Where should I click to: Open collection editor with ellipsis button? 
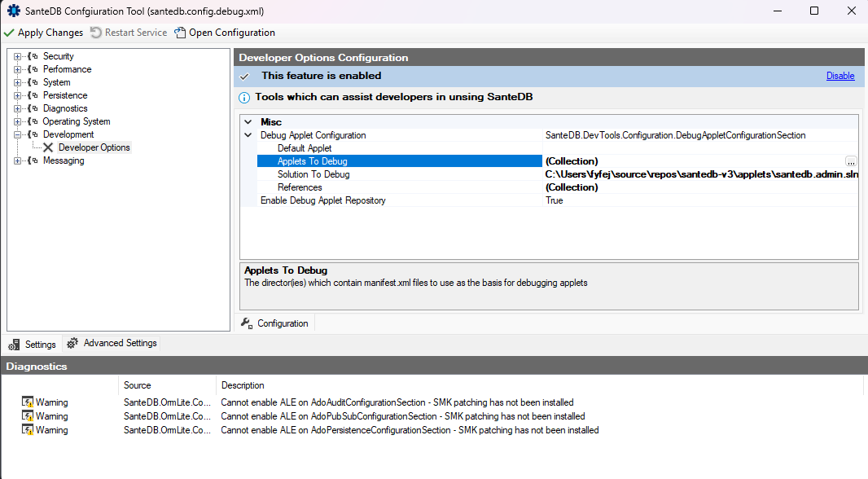pos(851,161)
